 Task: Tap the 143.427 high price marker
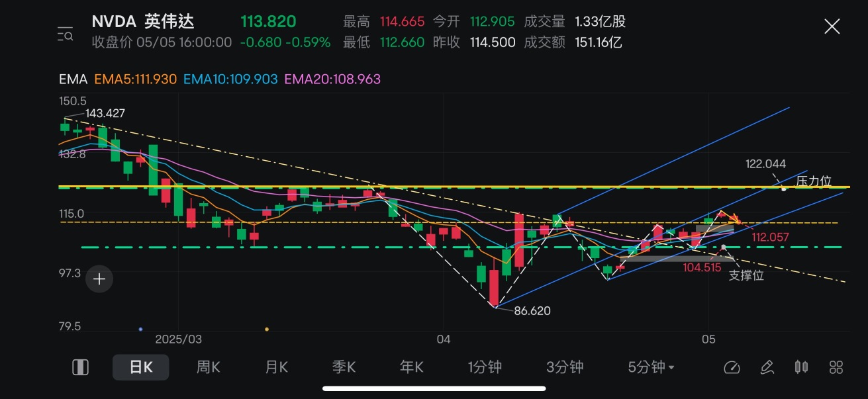point(105,114)
